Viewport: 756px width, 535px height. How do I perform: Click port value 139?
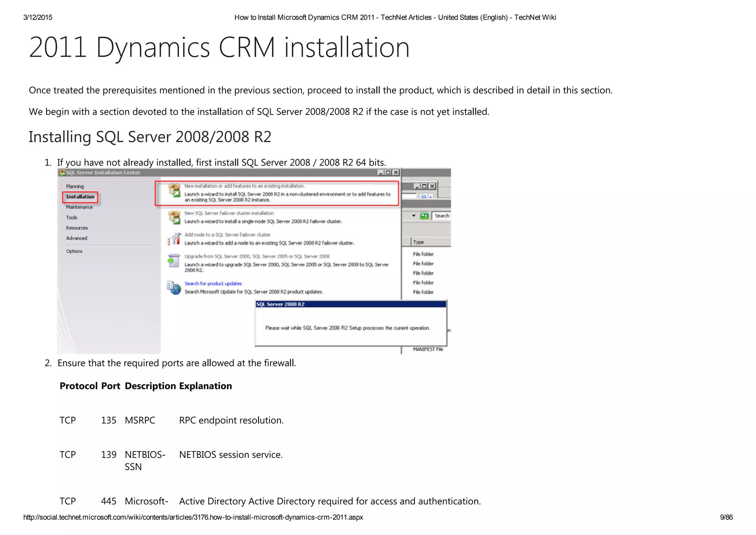109,454
